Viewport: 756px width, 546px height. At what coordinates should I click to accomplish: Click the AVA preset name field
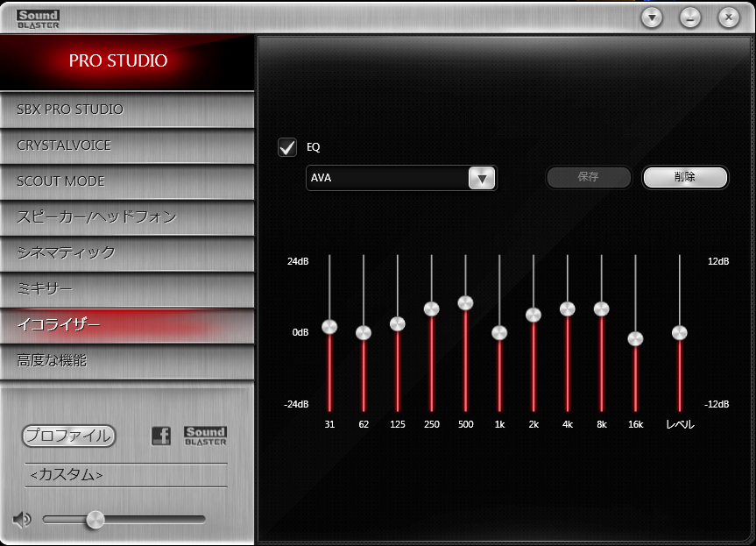point(387,178)
